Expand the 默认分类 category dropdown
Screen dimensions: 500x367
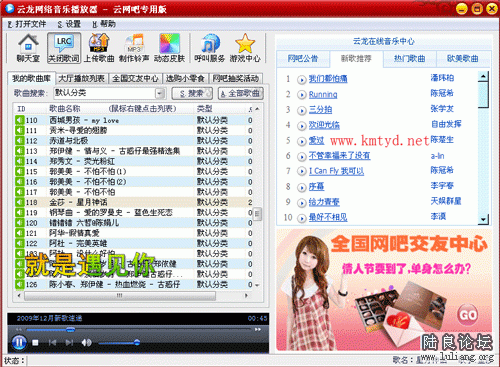160,93
